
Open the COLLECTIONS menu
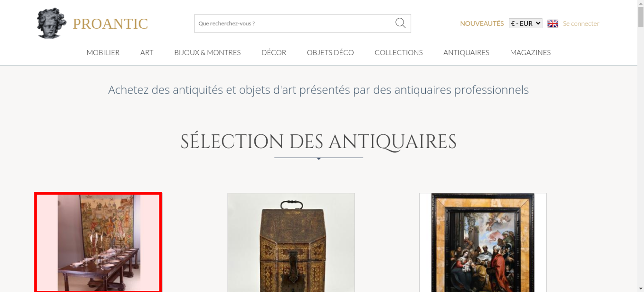399,52
